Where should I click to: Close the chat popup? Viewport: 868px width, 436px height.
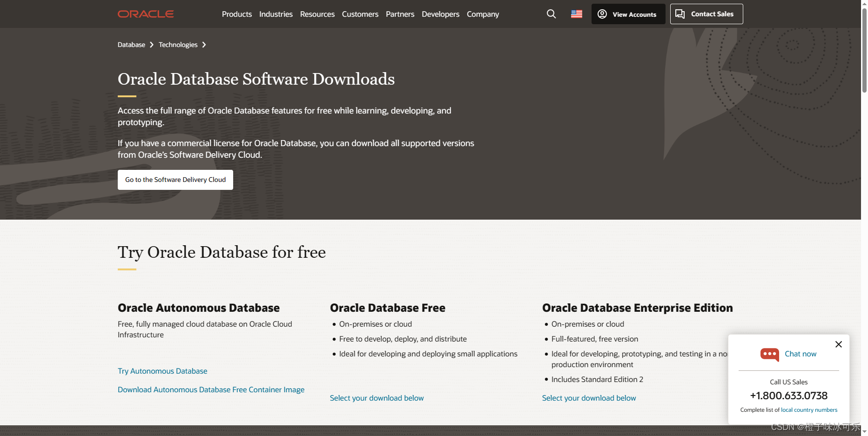(839, 344)
